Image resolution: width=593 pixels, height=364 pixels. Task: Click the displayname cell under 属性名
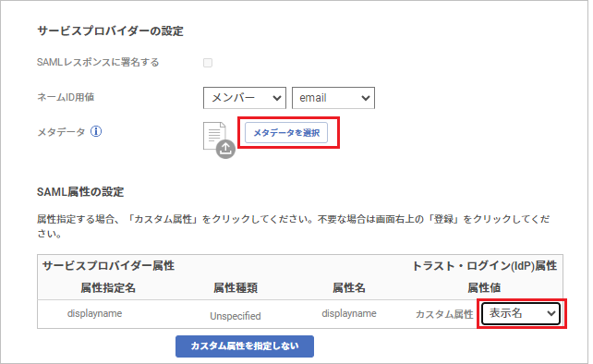[349, 314]
